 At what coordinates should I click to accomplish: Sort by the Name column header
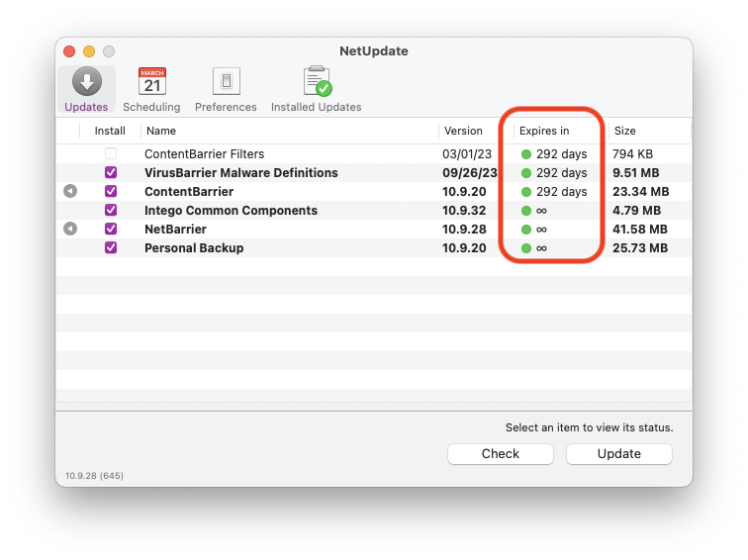point(161,131)
